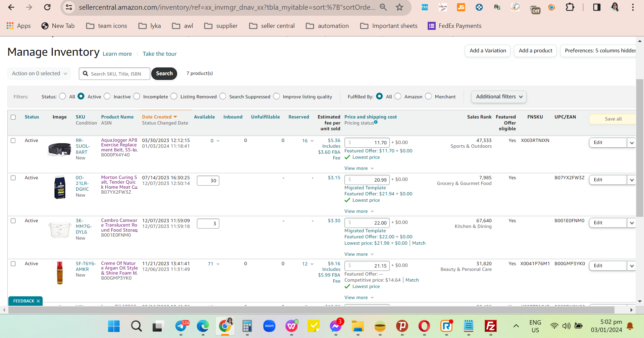
Task: Click the horizontal scrollbar at page bottom
Action: (x=311, y=310)
